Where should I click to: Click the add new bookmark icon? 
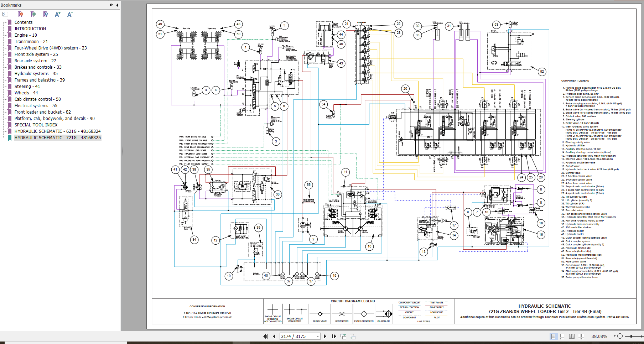coord(33,14)
